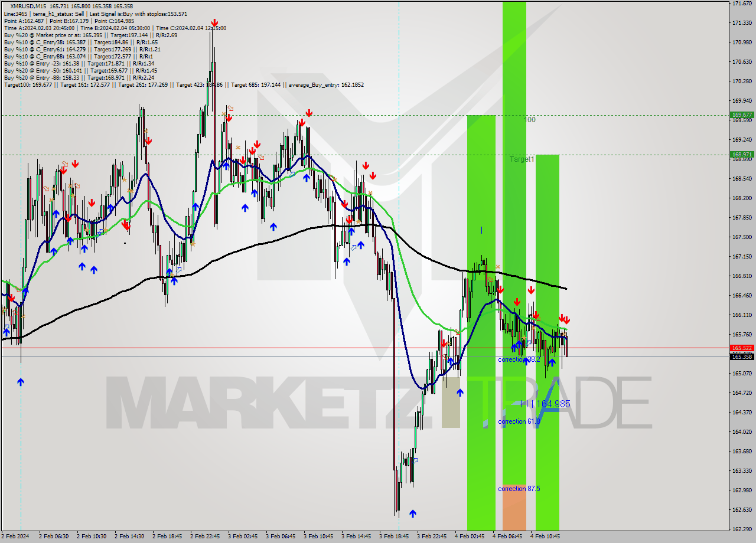Click the 'correction 38.2' label
Viewport: 756px width, 543px height.
pos(519,359)
